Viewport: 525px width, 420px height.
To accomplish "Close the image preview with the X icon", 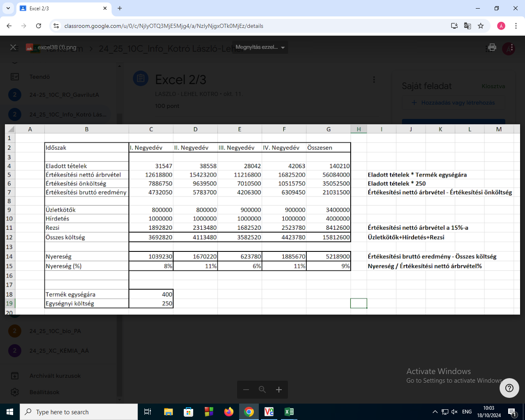I will click(13, 47).
